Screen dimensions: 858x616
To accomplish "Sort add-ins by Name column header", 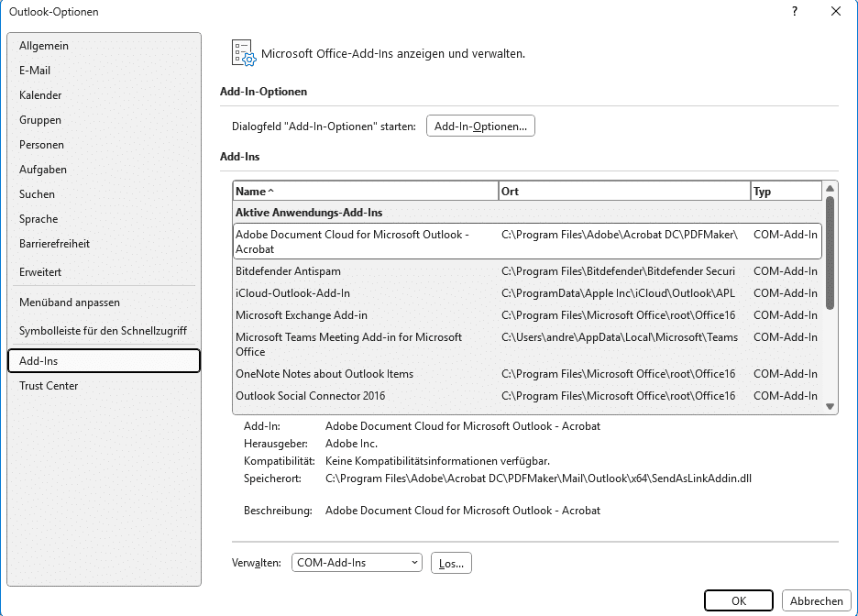I will 365,192.
